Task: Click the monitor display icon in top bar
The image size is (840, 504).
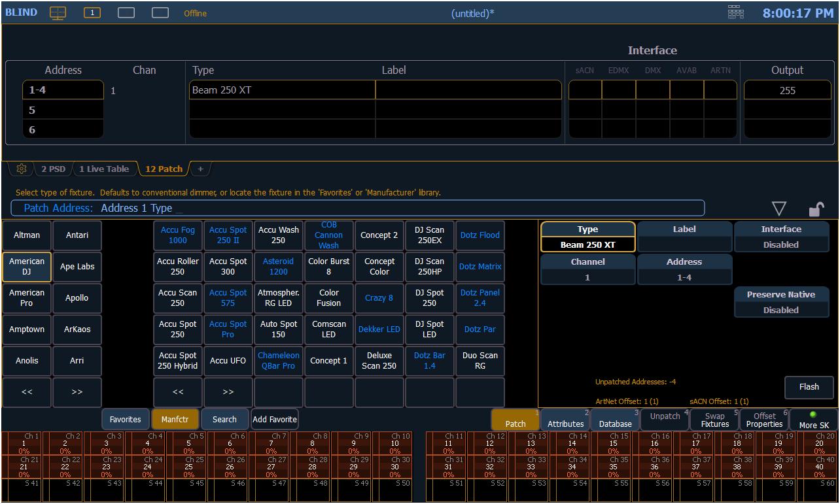Action: pyautogui.click(x=58, y=12)
